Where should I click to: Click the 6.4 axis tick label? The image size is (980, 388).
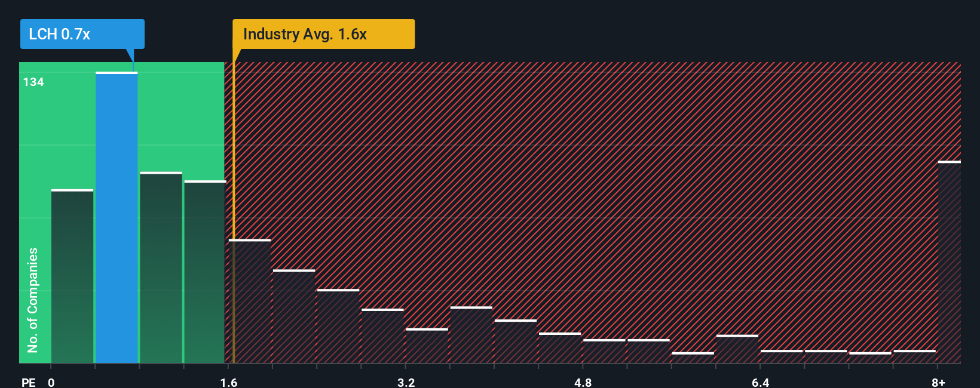[761, 382]
